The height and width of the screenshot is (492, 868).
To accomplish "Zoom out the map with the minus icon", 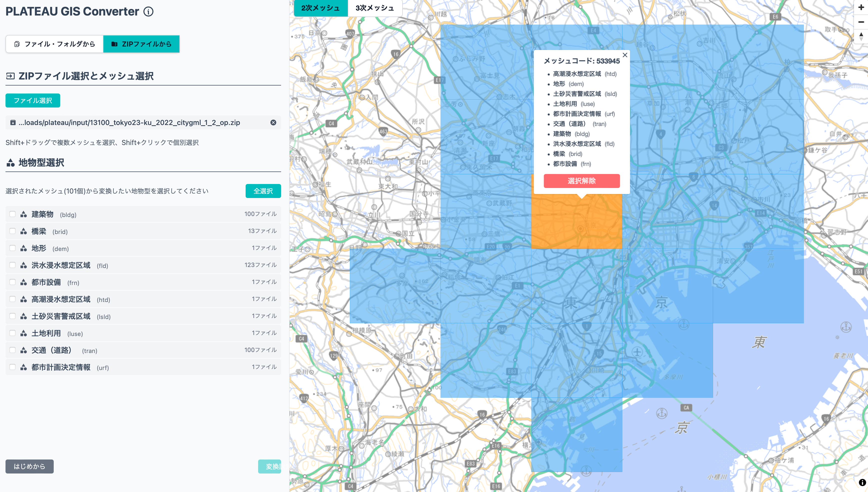I will click(861, 22).
